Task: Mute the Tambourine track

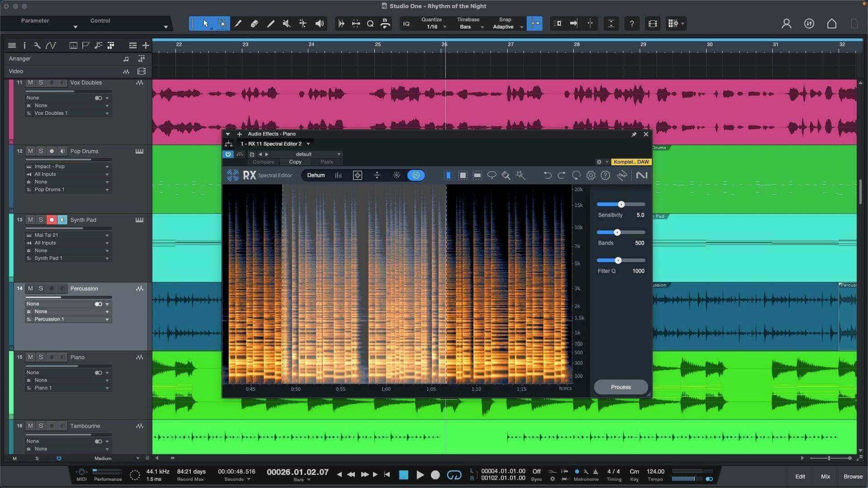Action: [30, 426]
